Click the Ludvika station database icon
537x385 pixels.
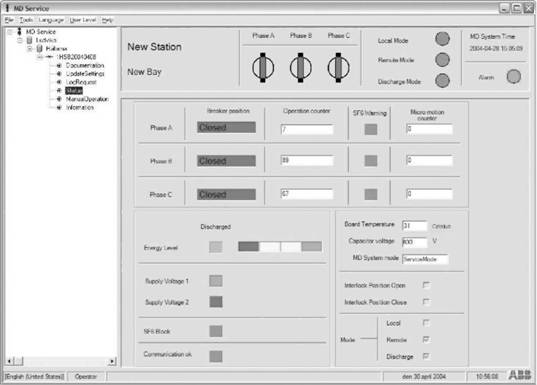29,40
